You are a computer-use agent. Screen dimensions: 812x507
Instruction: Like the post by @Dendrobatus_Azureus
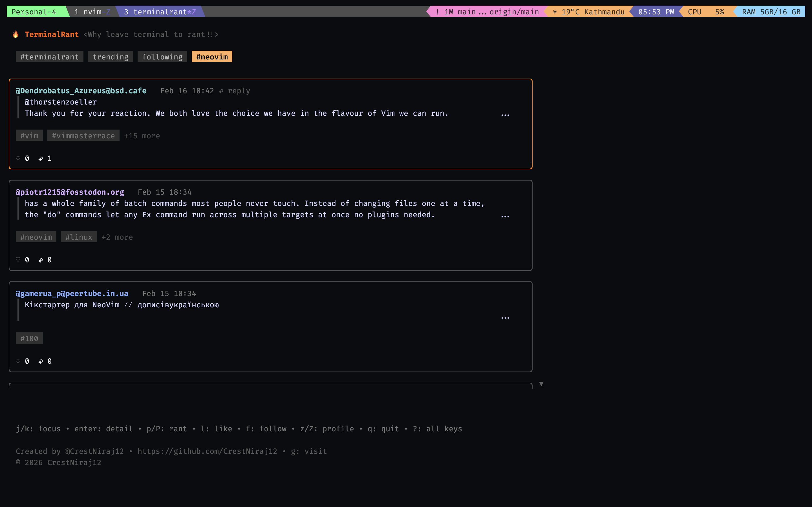(18, 158)
